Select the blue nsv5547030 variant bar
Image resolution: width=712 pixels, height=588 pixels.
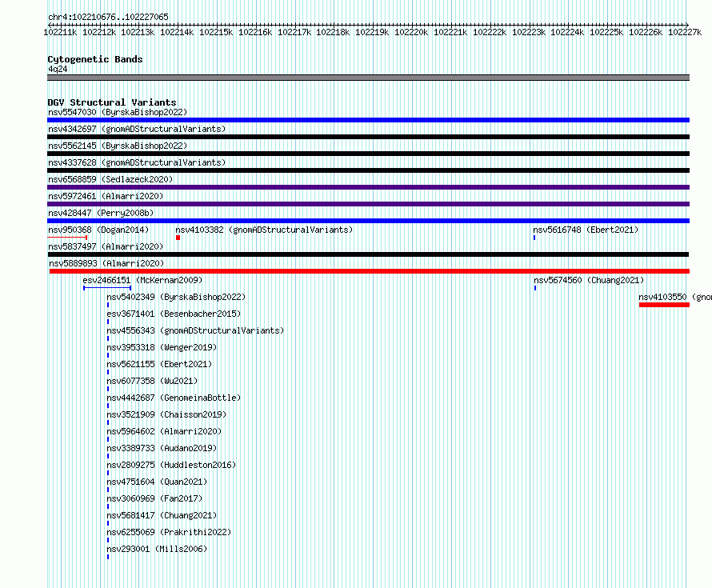point(368,120)
